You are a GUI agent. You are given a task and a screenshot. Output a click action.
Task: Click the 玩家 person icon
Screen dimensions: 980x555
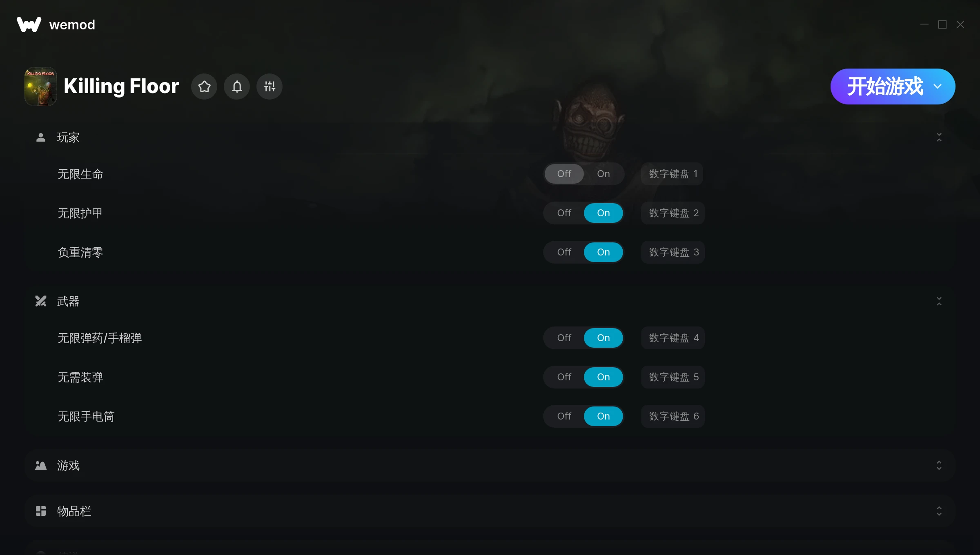point(41,138)
